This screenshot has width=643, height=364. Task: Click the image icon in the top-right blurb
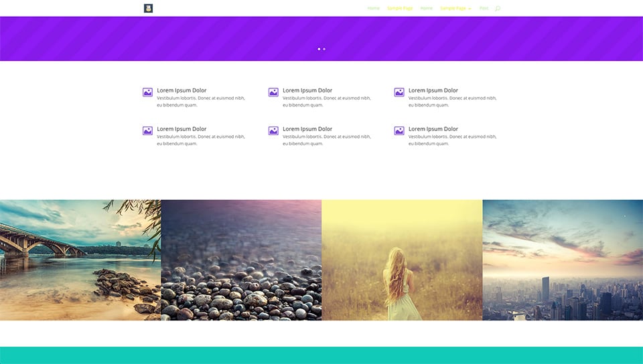399,92
